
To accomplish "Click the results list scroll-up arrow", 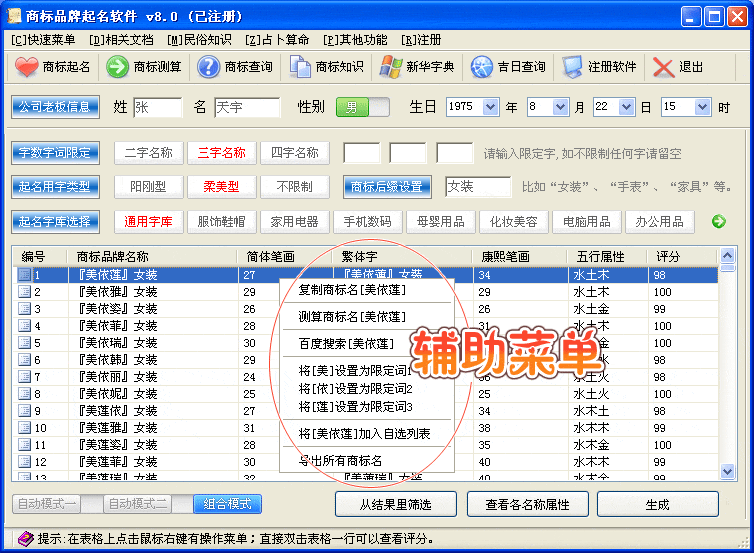I will tap(728, 255).
